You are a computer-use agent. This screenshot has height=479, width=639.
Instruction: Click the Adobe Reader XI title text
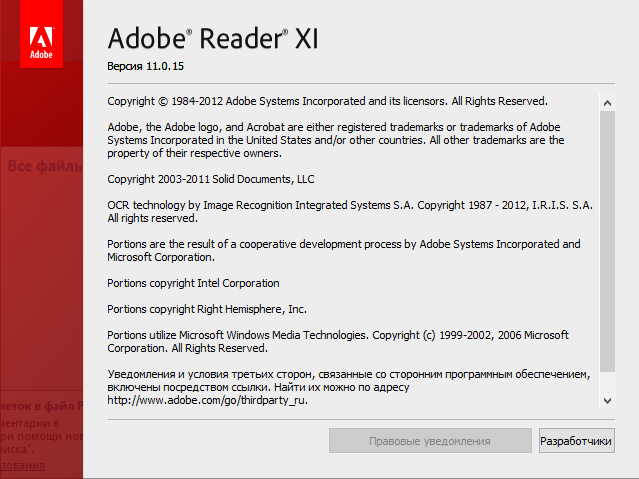pos(212,39)
